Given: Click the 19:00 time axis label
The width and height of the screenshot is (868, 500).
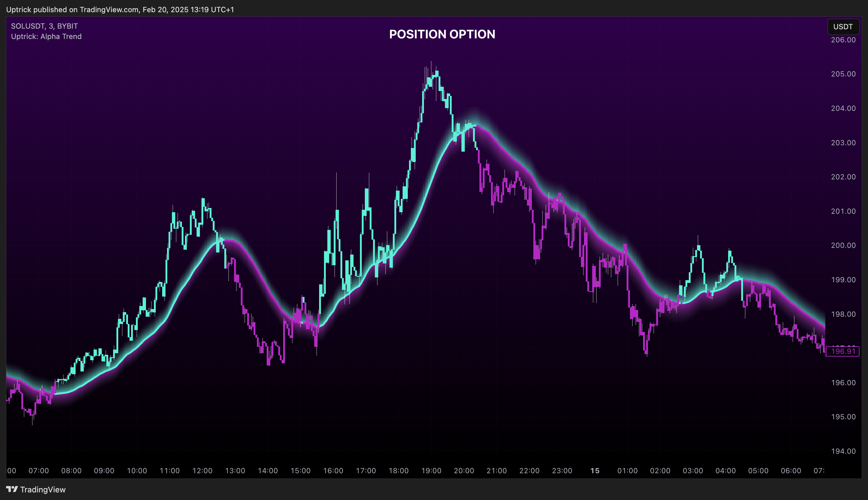Looking at the screenshot, I should pos(431,470).
